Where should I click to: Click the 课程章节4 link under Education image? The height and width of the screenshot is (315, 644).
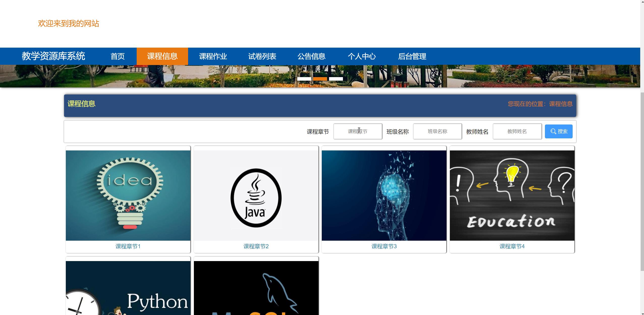click(512, 246)
